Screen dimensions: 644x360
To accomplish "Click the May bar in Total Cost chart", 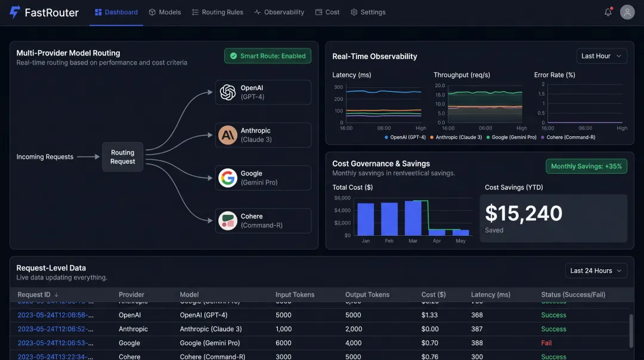I will click(x=461, y=232).
